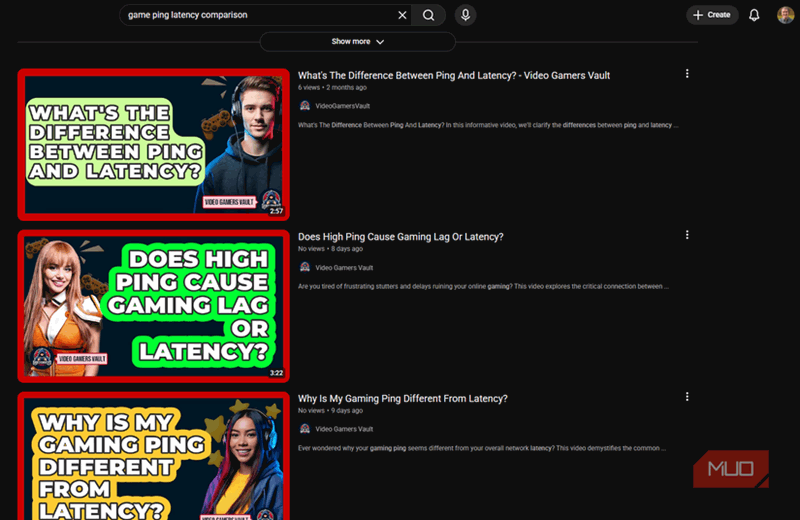
Task: Click channel avatar under the second video
Action: [305, 267]
